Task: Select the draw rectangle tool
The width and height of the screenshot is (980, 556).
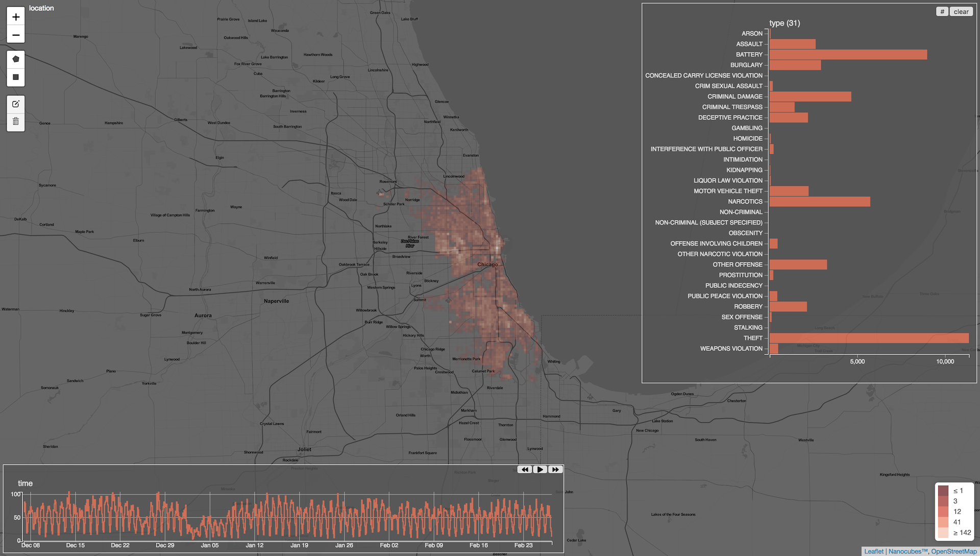Action: (16, 77)
